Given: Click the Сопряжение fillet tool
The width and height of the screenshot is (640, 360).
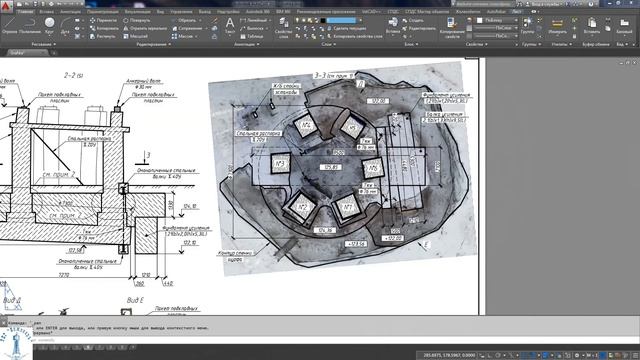Looking at the screenshot, I should pyautogui.click(x=187, y=28).
